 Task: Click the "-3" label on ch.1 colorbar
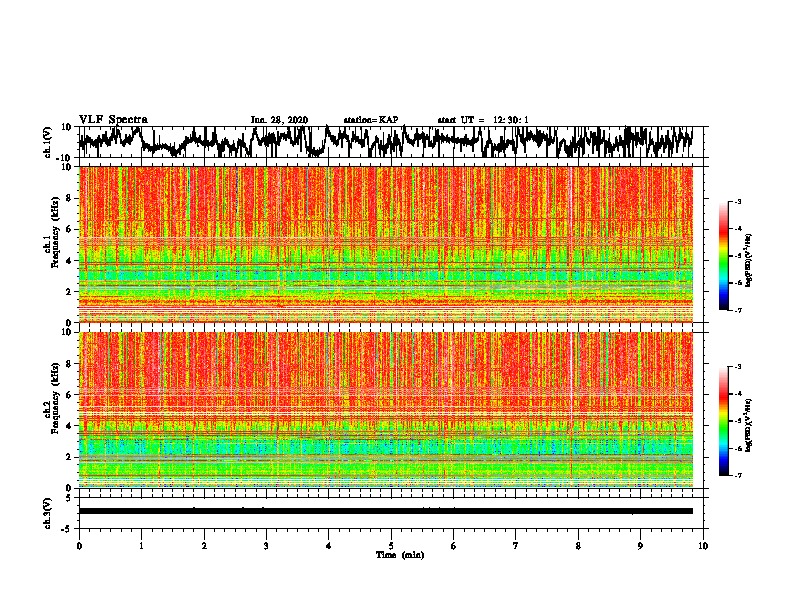[737, 202]
